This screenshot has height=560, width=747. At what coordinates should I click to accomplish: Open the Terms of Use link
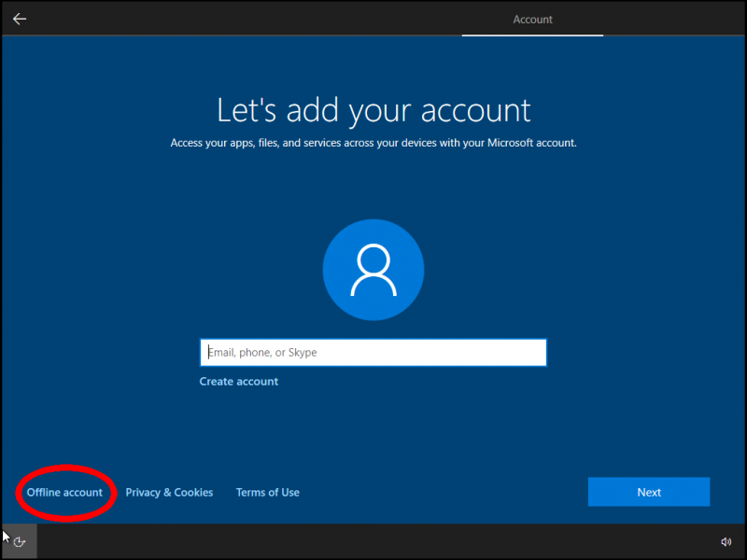coord(267,493)
